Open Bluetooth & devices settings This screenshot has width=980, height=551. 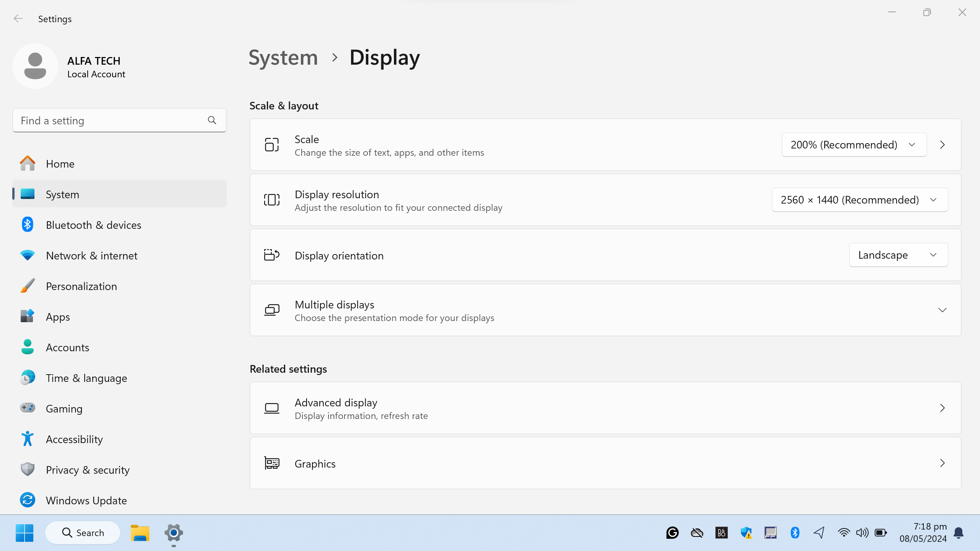[x=119, y=225]
